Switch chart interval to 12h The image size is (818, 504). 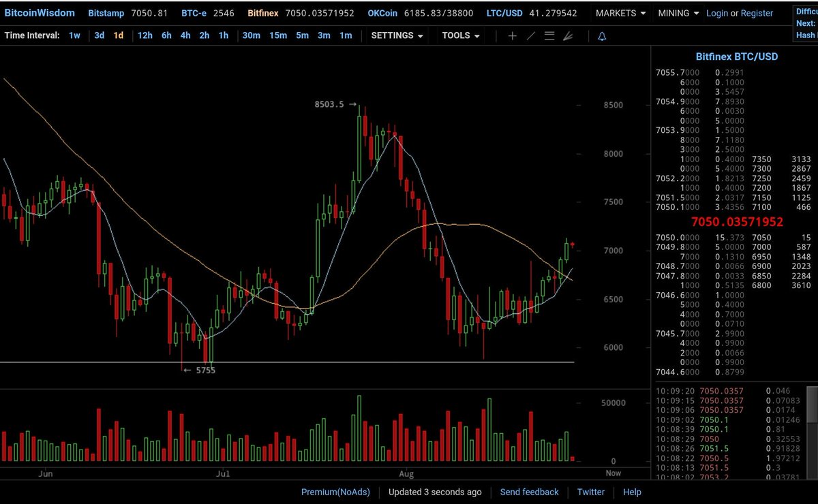(145, 35)
